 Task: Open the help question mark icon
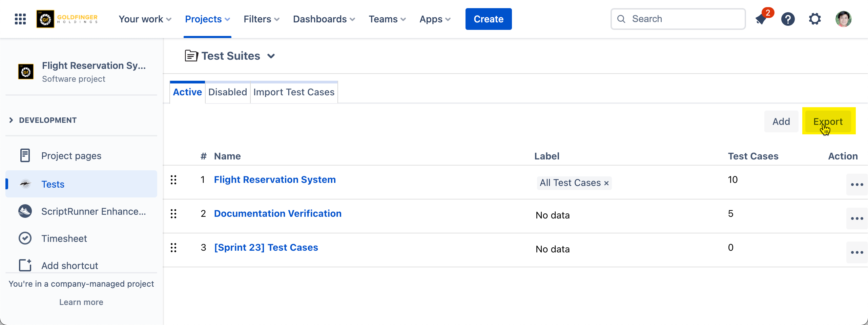[788, 19]
